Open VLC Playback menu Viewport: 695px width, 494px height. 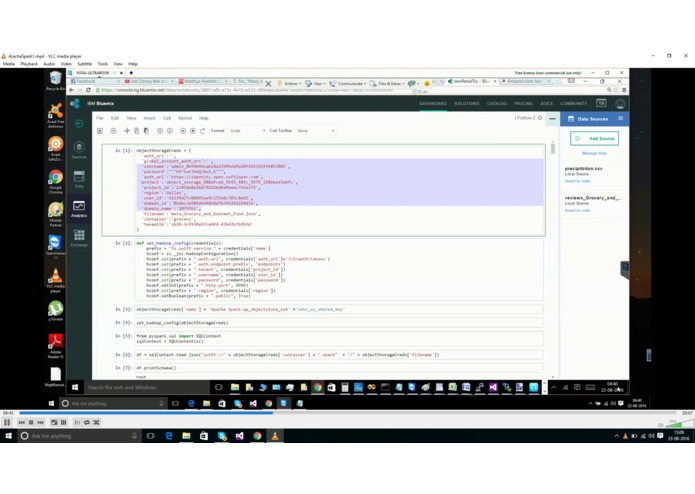coord(29,64)
